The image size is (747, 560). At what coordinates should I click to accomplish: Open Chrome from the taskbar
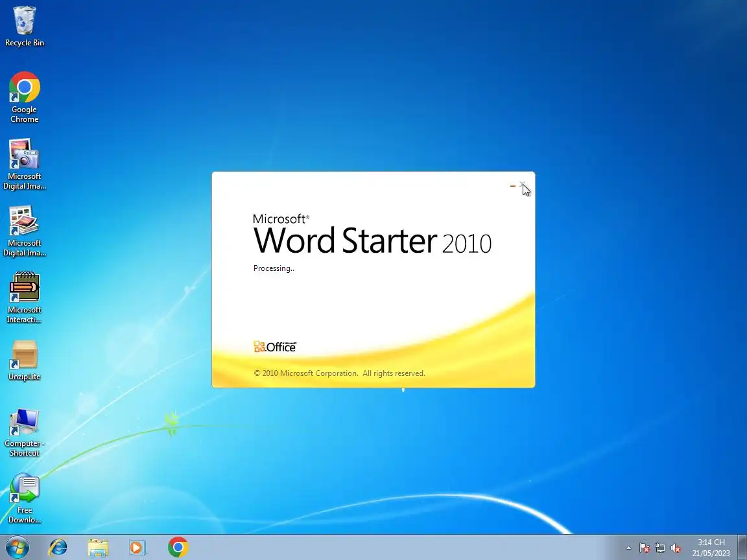(178, 548)
